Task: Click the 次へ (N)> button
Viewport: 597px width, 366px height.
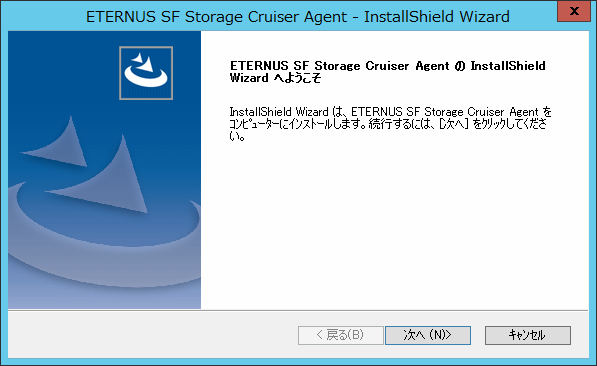Action: click(428, 335)
